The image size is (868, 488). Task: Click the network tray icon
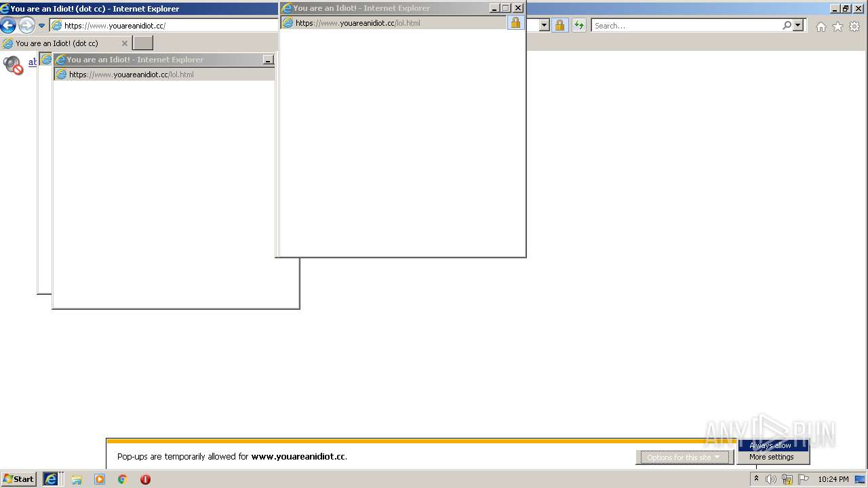(787, 479)
